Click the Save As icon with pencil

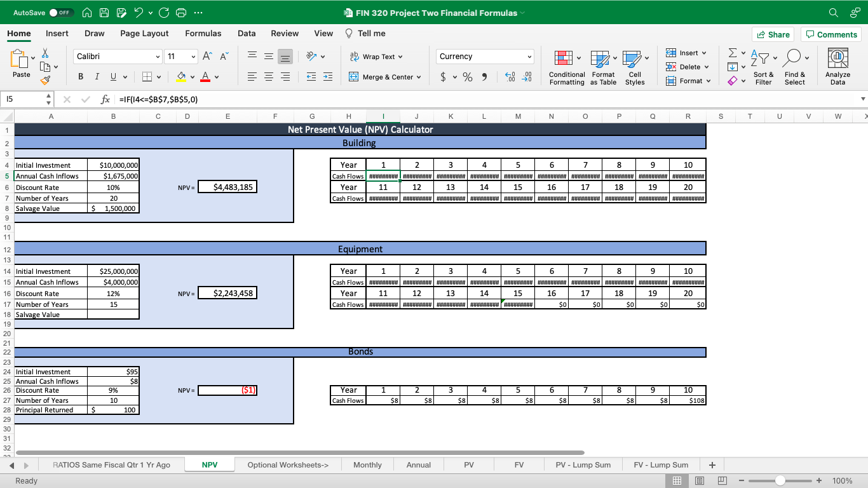click(x=121, y=13)
